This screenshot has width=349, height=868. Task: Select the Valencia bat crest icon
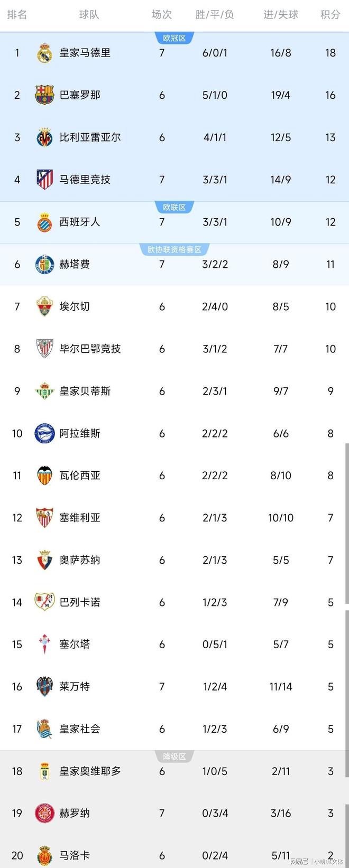[44, 475]
